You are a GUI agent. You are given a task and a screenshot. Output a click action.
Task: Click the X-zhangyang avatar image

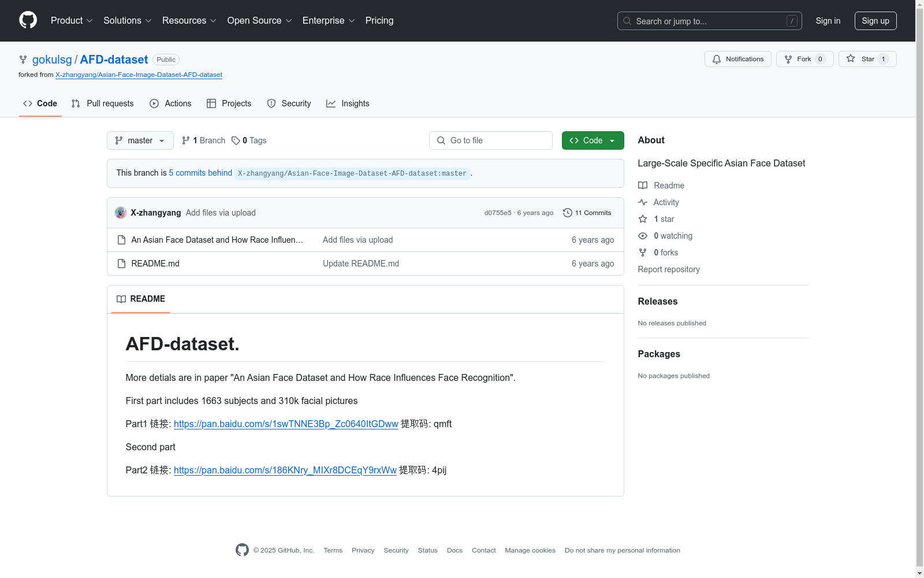[121, 213]
